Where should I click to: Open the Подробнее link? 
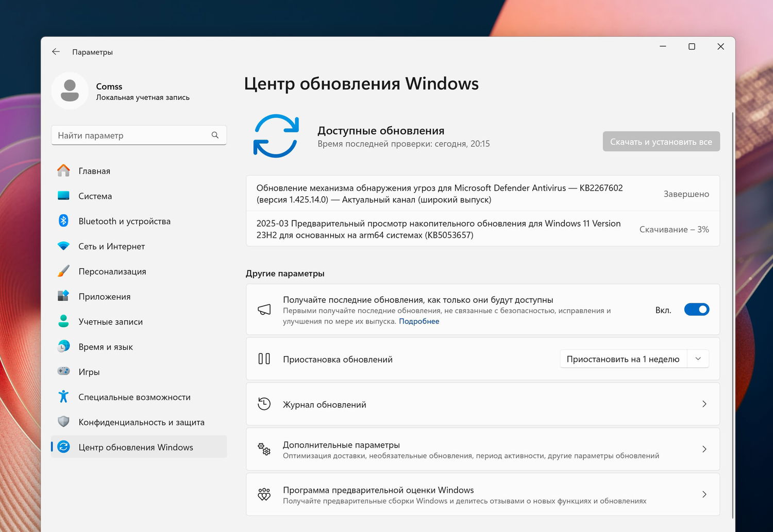419,321
